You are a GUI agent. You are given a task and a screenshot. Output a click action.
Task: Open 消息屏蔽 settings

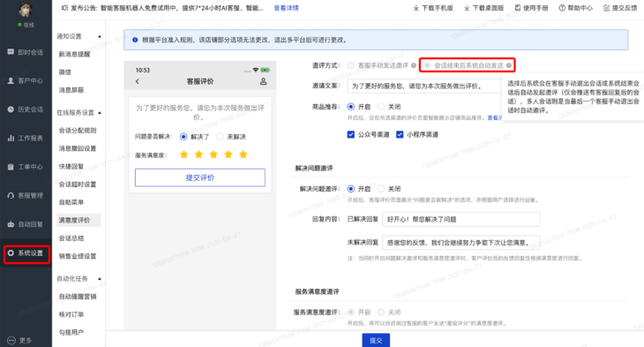tap(71, 90)
